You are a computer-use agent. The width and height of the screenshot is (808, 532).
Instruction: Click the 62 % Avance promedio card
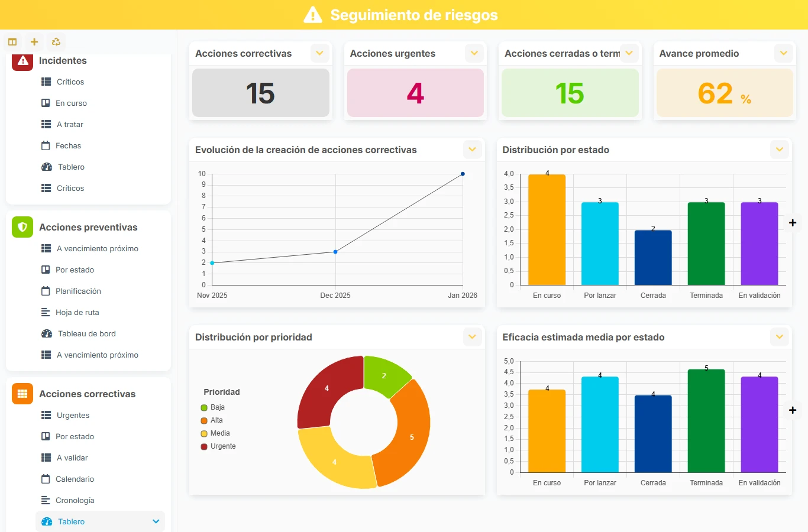point(725,93)
